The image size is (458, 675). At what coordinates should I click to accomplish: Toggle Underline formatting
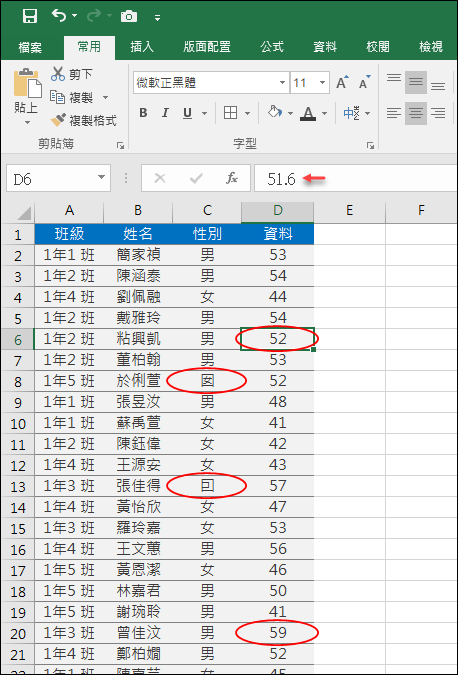187,113
